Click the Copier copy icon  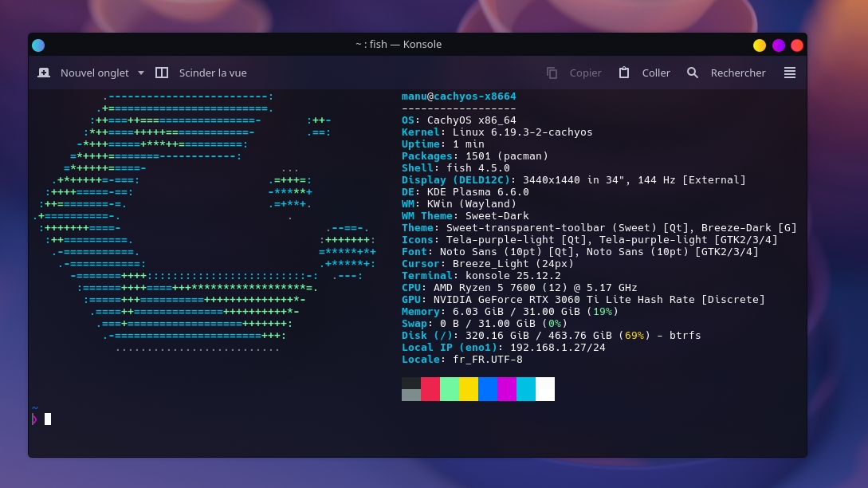coord(552,73)
